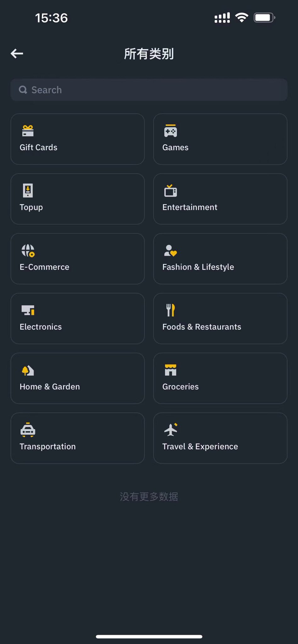Tap the E-Commerce globe icon
Screen dimensions: 298x644
[x=28, y=251]
